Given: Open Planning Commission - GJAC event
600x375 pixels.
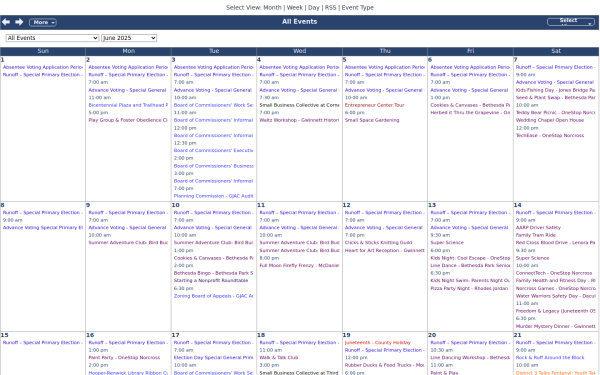Looking at the screenshot, I should point(213,196).
